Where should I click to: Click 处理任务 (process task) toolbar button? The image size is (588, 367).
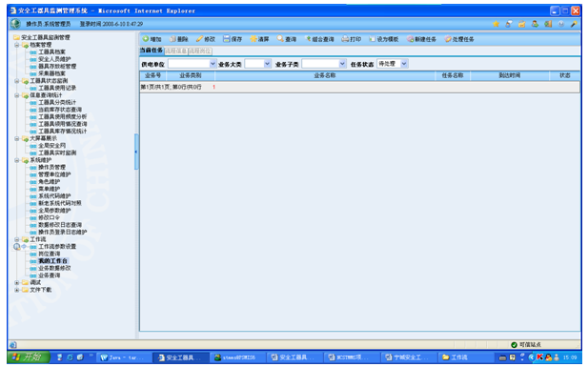point(459,39)
